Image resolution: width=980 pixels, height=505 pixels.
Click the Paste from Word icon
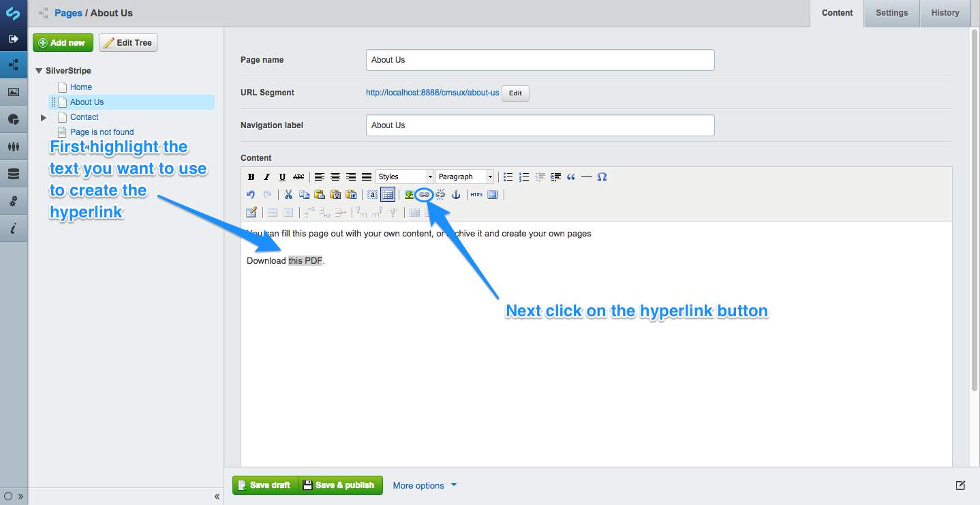pos(350,194)
